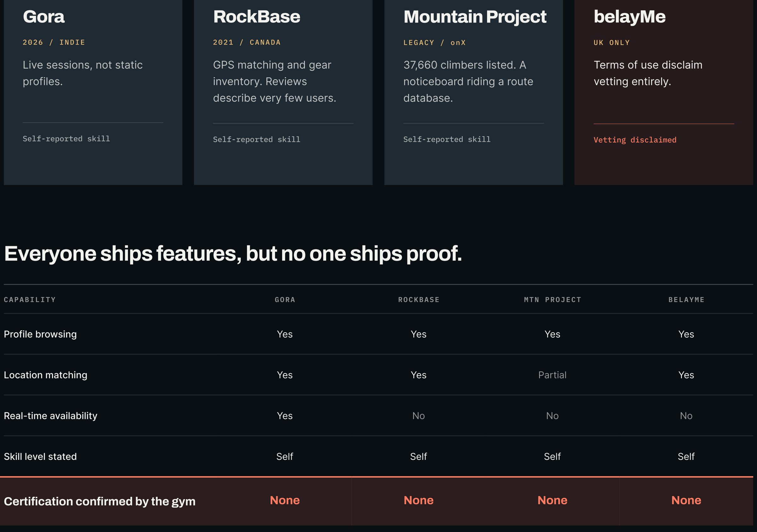Click the 'Partial' cell for Location matching
This screenshot has width=757, height=532.
[x=552, y=375]
